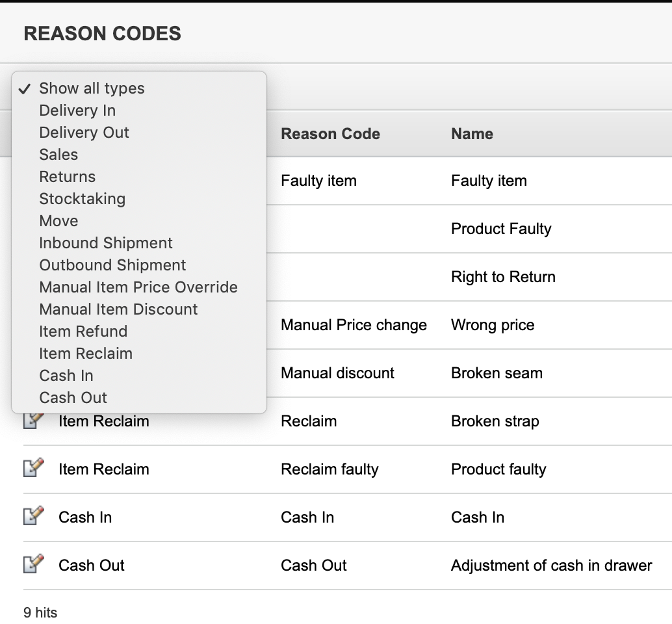This screenshot has height=624, width=672.
Task: Choose Manual Item Discount from the list
Action: click(118, 309)
